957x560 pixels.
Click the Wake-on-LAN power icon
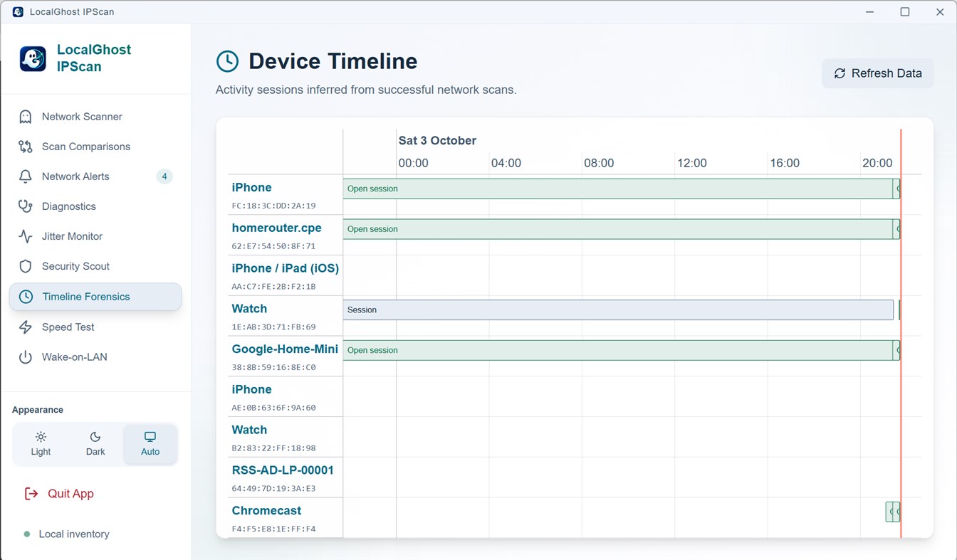coord(26,357)
